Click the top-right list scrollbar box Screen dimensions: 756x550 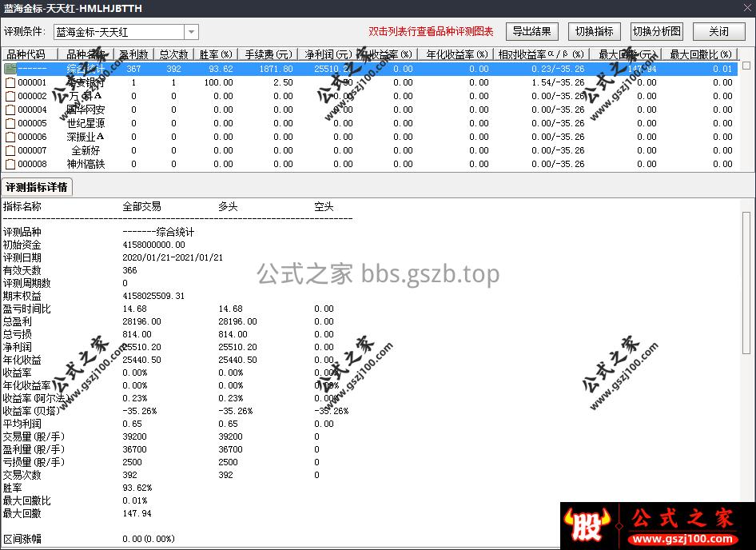click(746, 65)
